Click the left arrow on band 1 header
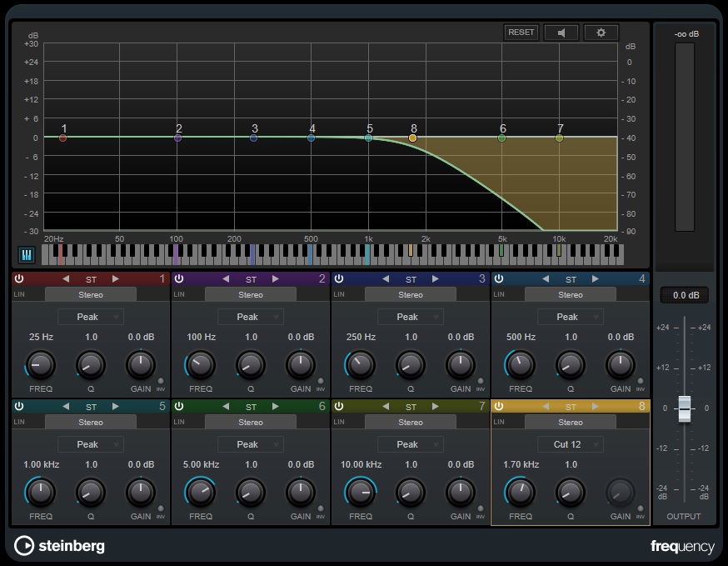 pos(66,278)
